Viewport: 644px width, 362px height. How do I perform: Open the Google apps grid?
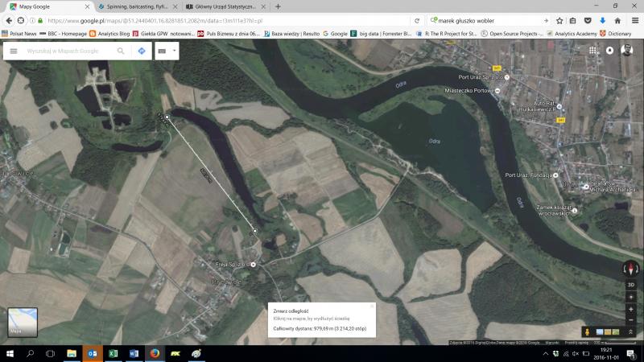(x=592, y=50)
